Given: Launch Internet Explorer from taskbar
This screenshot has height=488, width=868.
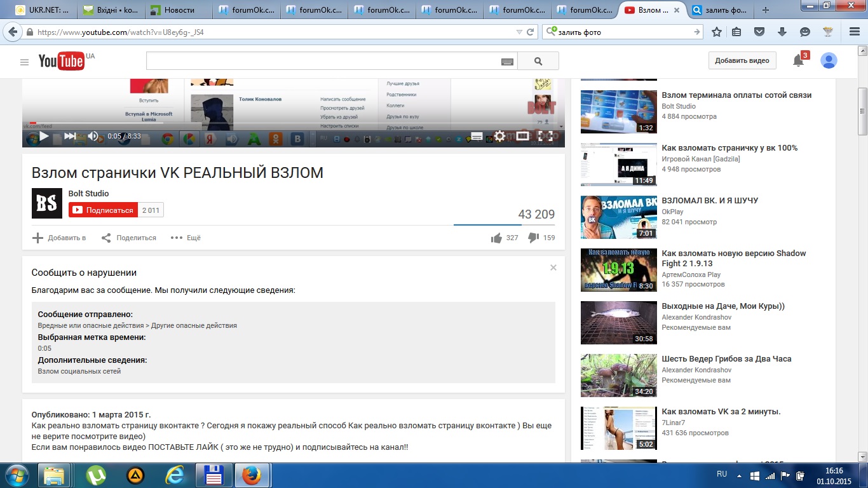Looking at the screenshot, I should pos(173,475).
